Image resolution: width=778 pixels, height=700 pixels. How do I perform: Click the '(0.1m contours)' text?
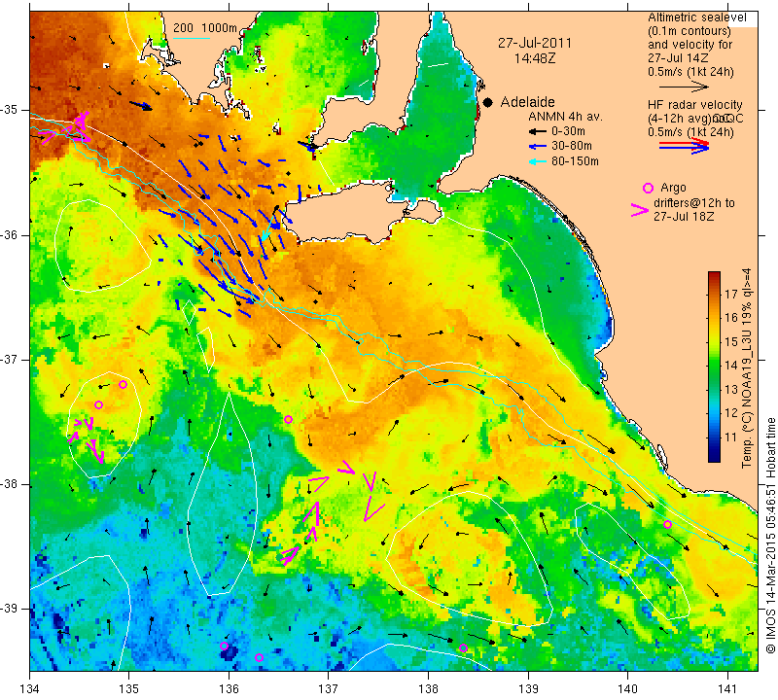coord(690,31)
